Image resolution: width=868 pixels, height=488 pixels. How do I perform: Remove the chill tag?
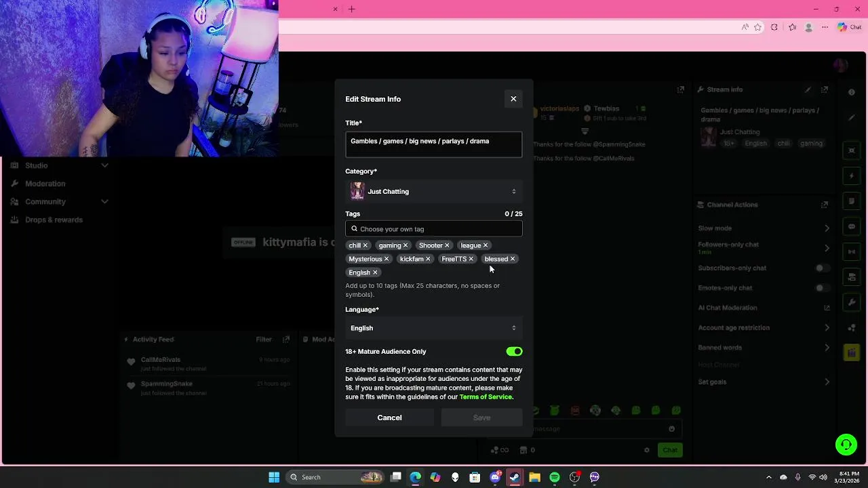(x=365, y=245)
